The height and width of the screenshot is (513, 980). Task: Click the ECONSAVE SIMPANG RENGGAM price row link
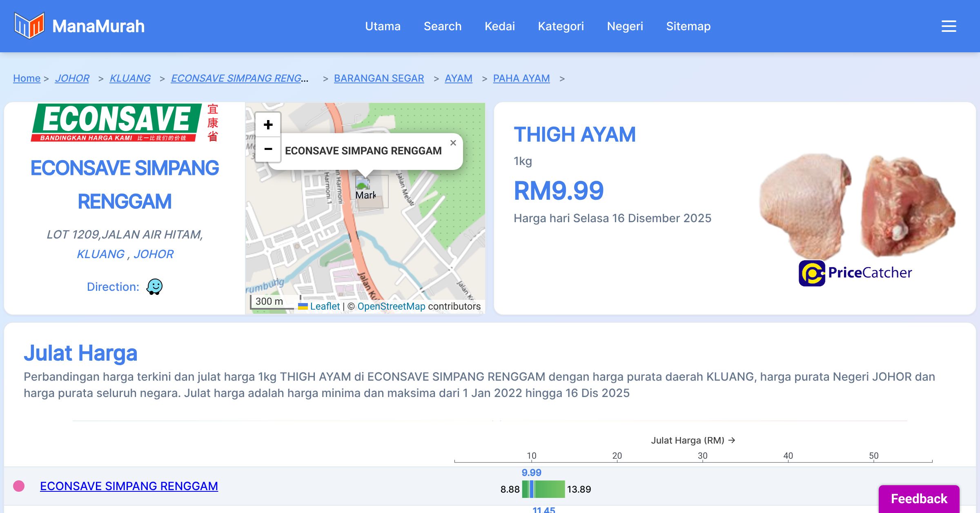point(129,486)
